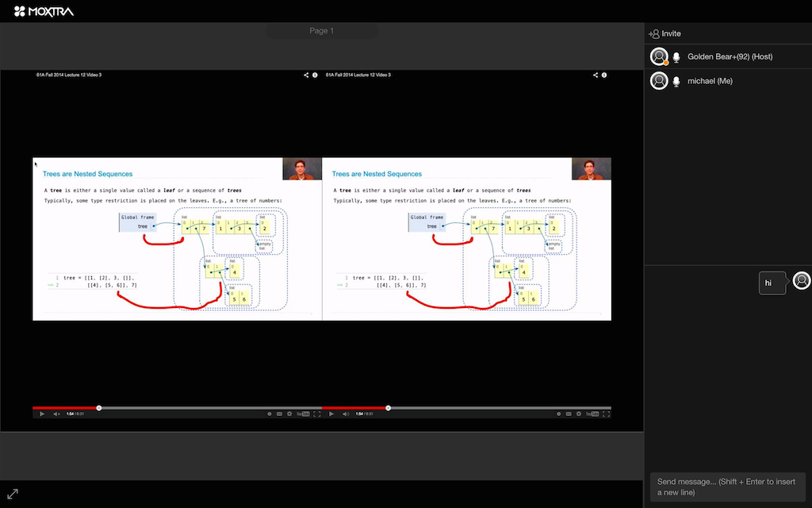Click right video title 61A Fall 2014
Viewport: 812px width, 508px height.
[x=358, y=75]
